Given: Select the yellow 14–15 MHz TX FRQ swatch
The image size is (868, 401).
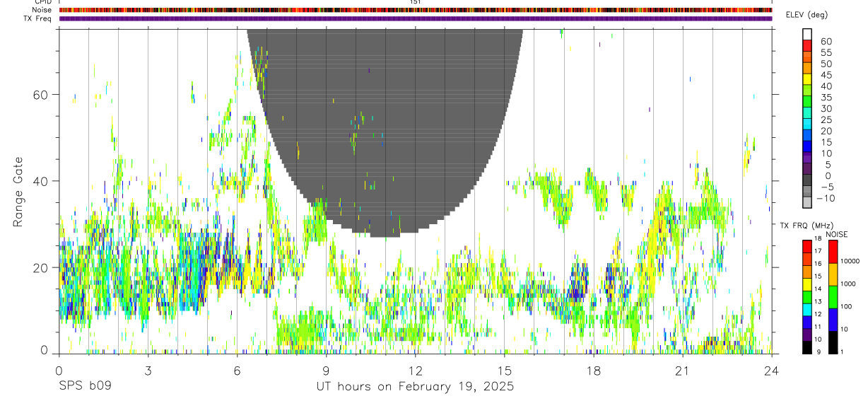Looking at the screenshot, I should (x=807, y=284).
